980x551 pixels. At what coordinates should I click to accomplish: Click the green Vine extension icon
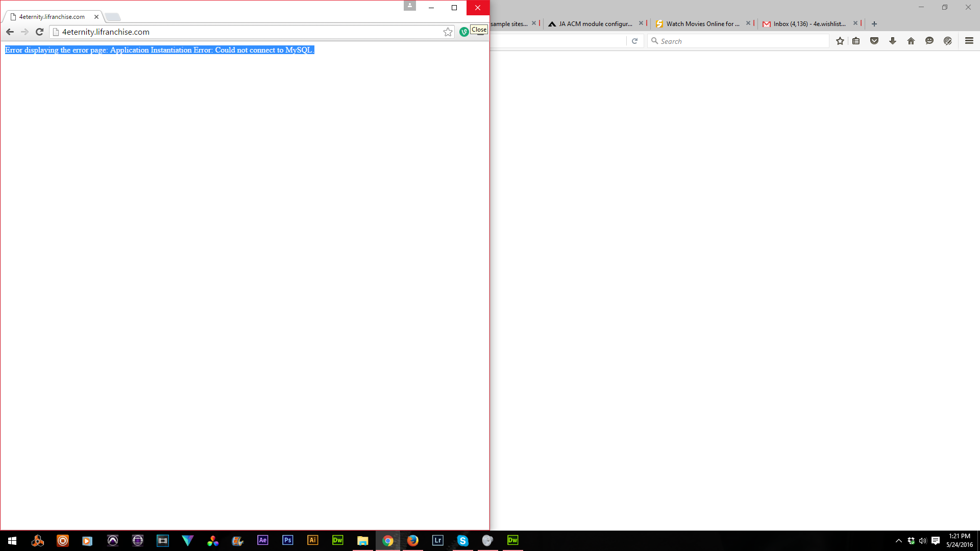[x=463, y=32]
